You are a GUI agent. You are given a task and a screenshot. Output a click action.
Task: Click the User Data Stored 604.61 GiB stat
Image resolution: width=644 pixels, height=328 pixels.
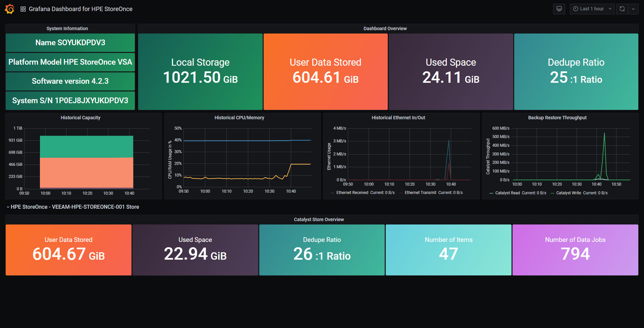pos(325,72)
